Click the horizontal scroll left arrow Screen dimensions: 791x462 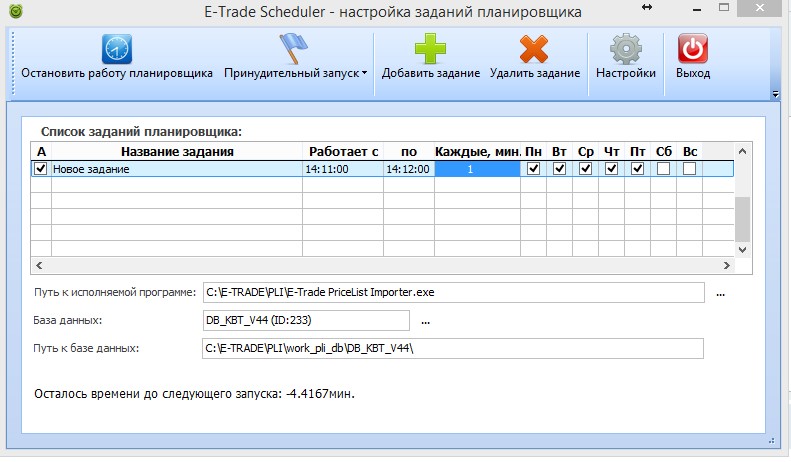coord(39,265)
